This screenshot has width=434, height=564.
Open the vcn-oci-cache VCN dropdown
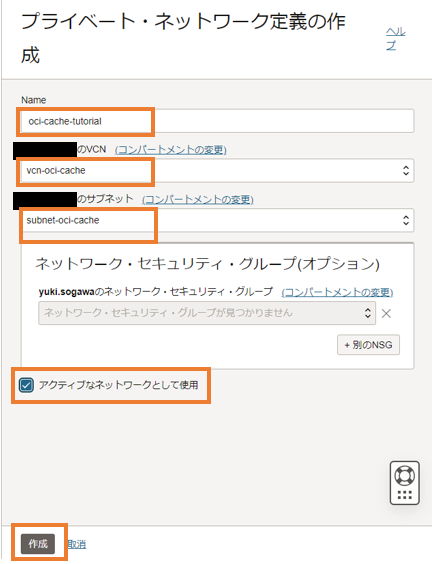pyautogui.click(x=217, y=170)
